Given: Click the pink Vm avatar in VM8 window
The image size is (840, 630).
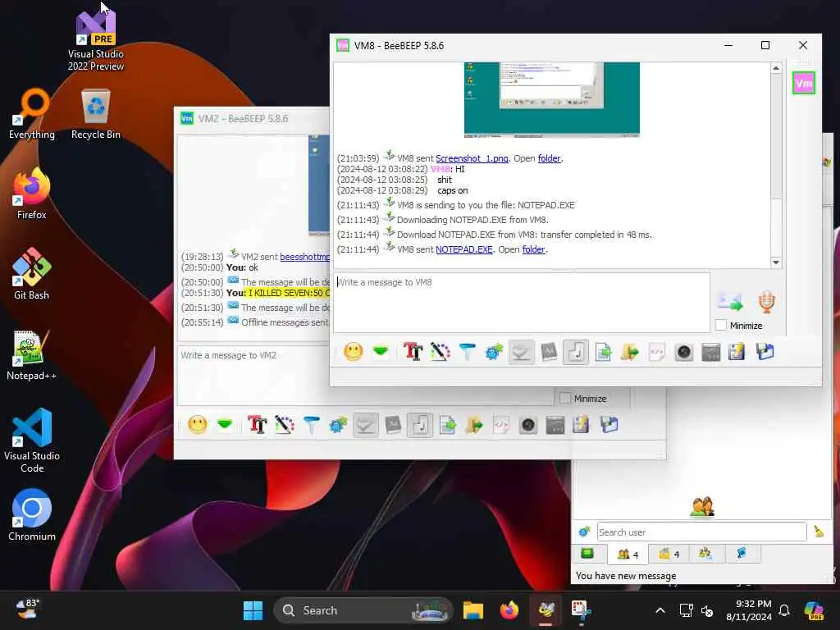Looking at the screenshot, I should coord(804,83).
